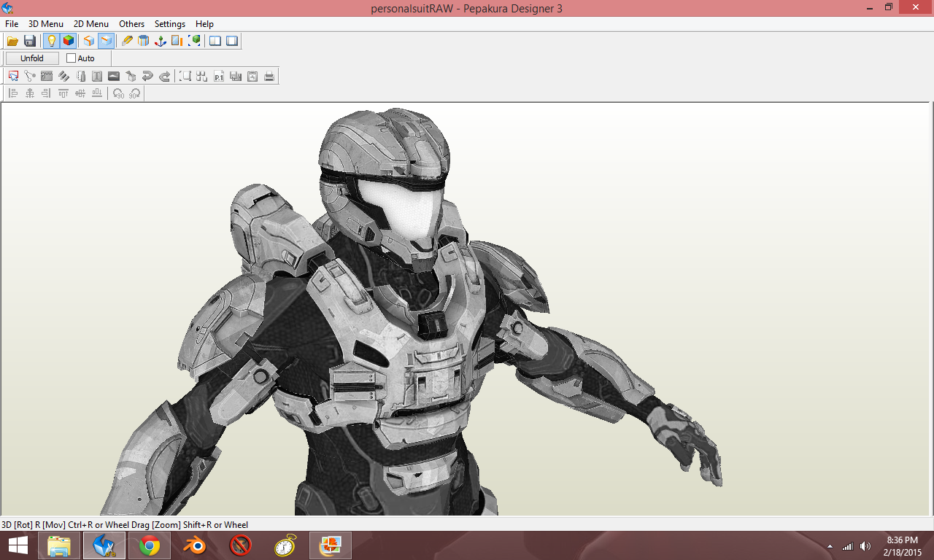The height and width of the screenshot is (560, 934).
Task: Open the File menu
Action: (12, 24)
